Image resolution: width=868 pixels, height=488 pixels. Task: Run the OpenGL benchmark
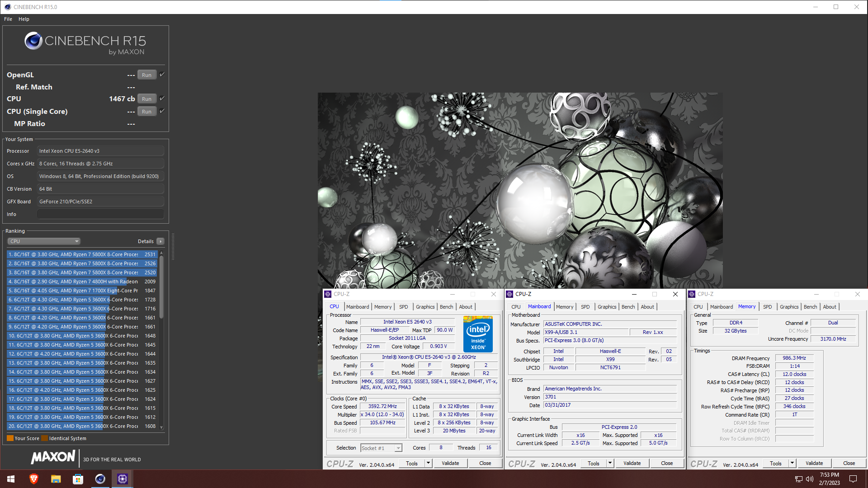pyautogui.click(x=147, y=75)
